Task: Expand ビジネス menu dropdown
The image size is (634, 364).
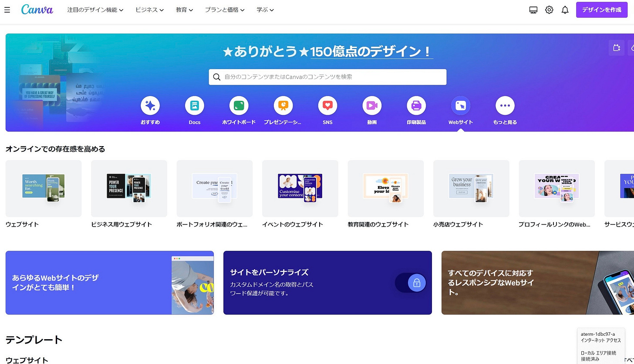Action: 149,10
